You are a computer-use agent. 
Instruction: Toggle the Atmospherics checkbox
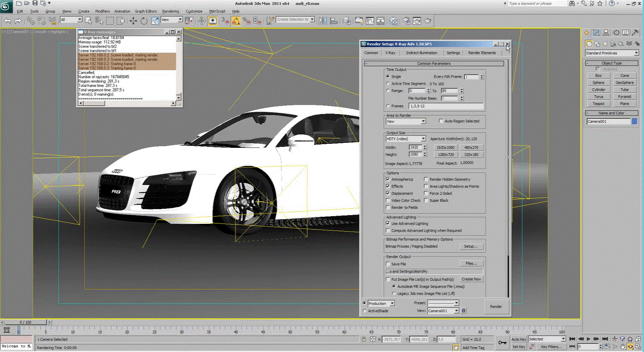click(388, 179)
